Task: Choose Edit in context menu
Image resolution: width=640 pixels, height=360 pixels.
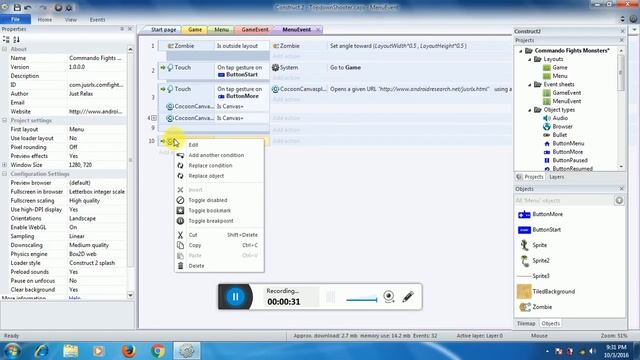Action: click(x=219, y=145)
